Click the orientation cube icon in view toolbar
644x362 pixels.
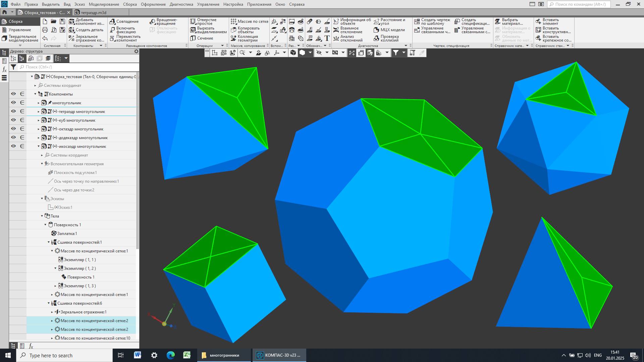293,53
